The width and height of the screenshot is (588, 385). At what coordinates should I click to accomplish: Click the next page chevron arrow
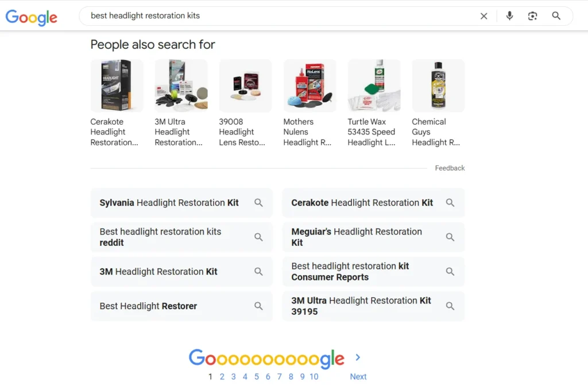click(358, 357)
